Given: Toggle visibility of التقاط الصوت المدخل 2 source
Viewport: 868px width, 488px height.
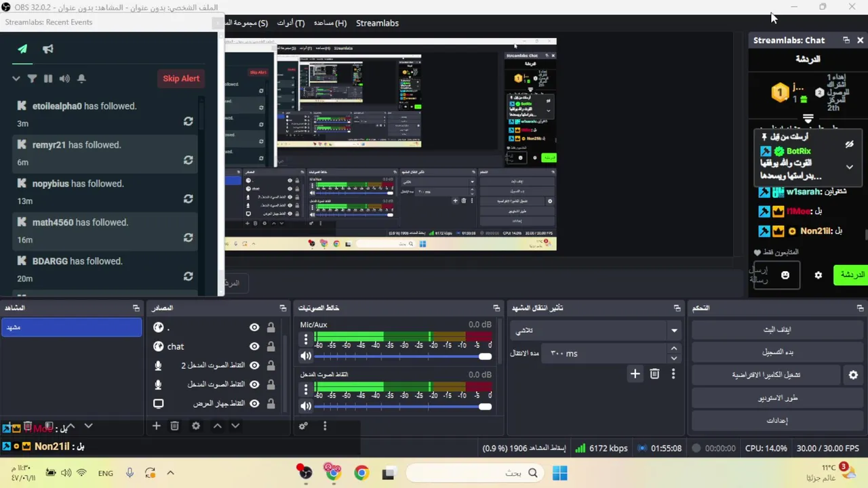Looking at the screenshot, I should (x=254, y=365).
